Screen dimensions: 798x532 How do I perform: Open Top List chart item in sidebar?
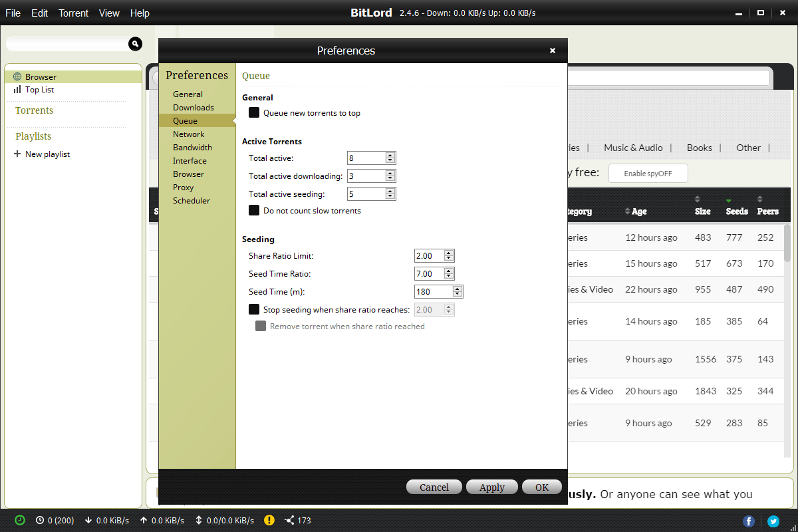click(17, 90)
